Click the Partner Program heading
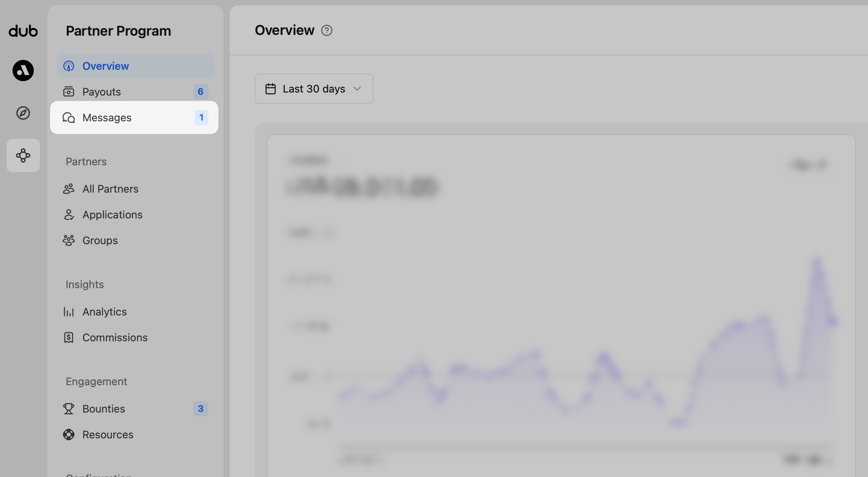Image resolution: width=868 pixels, height=477 pixels. click(118, 31)
